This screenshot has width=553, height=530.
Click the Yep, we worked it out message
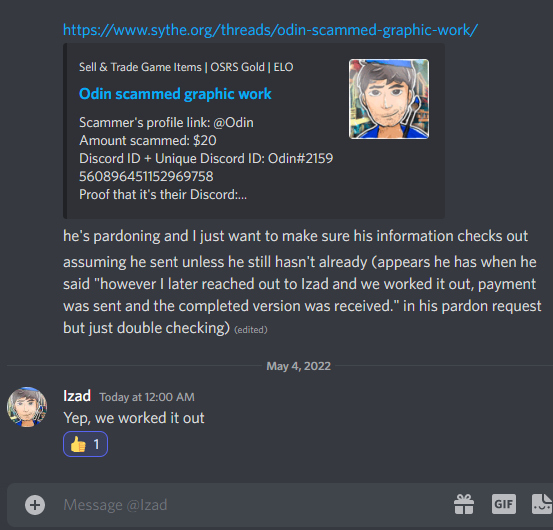[x=134, y=418]
